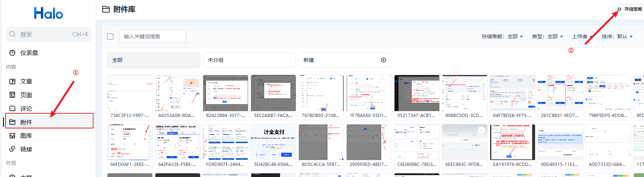Toggle the select-all attachments checkbox
This screenshot has height=177, width=644.
110,36
